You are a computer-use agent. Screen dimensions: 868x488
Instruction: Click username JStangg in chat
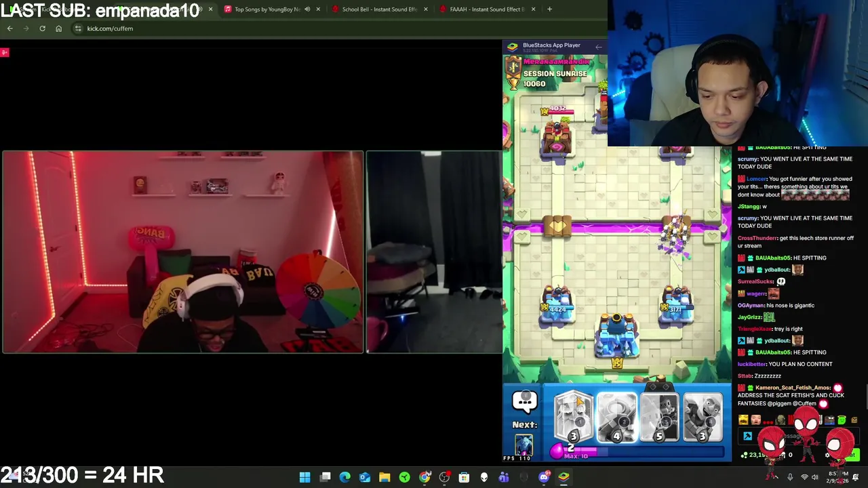pyautogui.click(x=749, y=206)
